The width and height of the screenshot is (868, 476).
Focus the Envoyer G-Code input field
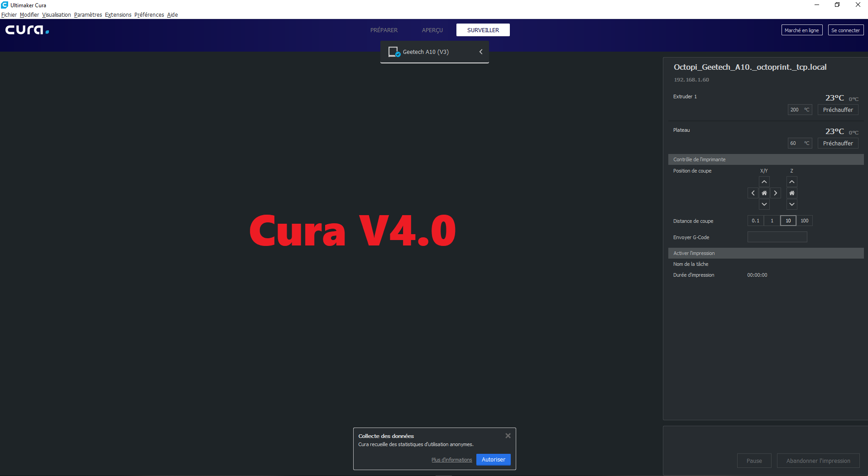click(777, 237)
